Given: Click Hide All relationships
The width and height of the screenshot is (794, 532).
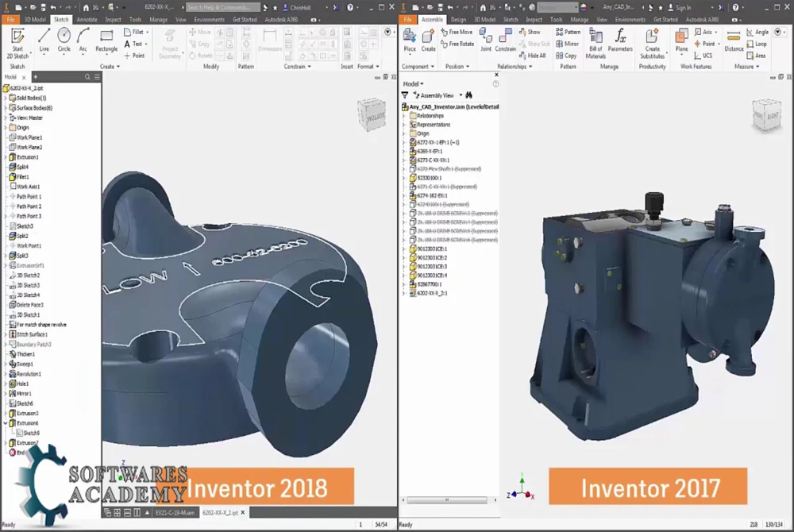Looking at the screenshot, I should (532, 56).
